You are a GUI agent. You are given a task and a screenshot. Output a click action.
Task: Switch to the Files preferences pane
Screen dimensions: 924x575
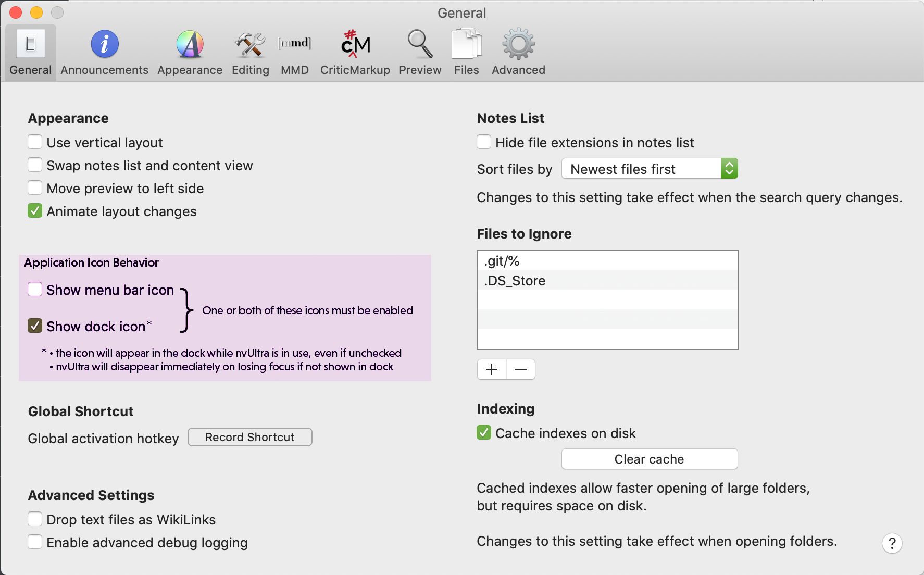click(466, 52)
